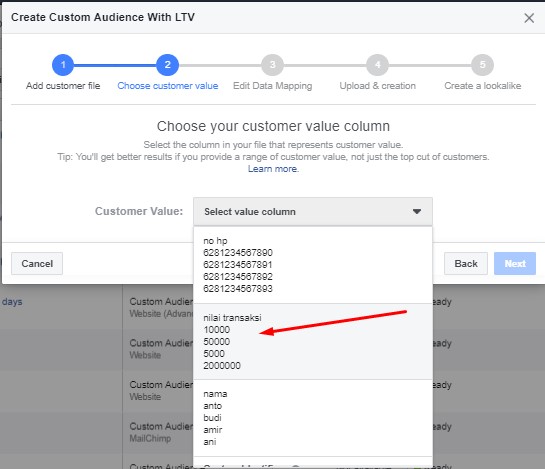The width and height of the screenshot is (545, 469).
Task: Click the Learn more link
Action: tap(273, 169)
